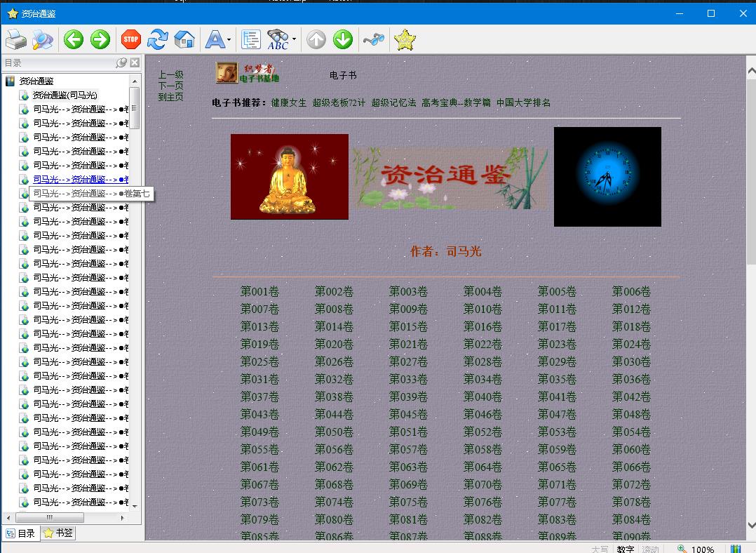Close the 目录 sidebar panel
The height and width of the screenshot is (553, 756).
point(135,62)
